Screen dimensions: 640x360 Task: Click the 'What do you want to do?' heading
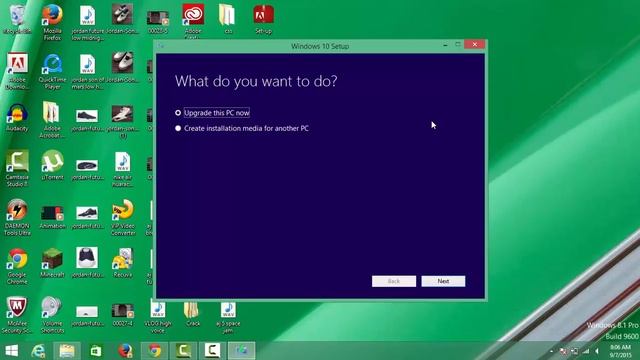coord(256,81)
